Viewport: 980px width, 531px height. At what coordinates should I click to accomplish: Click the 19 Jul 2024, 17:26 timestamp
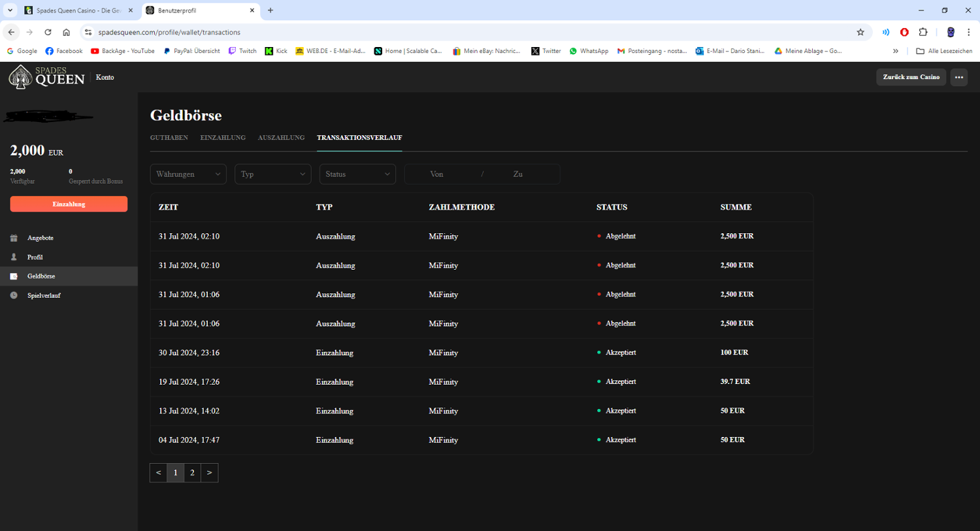[x=189, y=382]
